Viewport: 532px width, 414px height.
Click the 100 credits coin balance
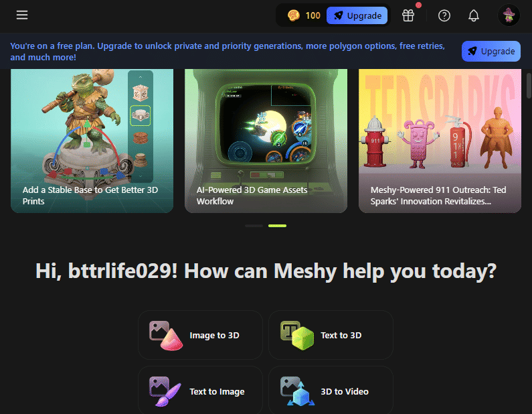(x=303, y=15)
